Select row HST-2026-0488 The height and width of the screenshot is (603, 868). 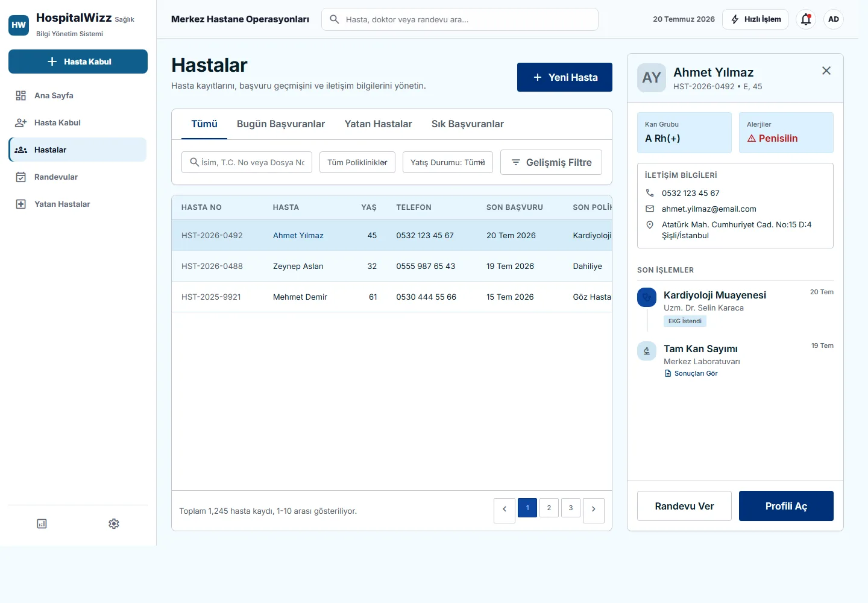coord(392,266)
